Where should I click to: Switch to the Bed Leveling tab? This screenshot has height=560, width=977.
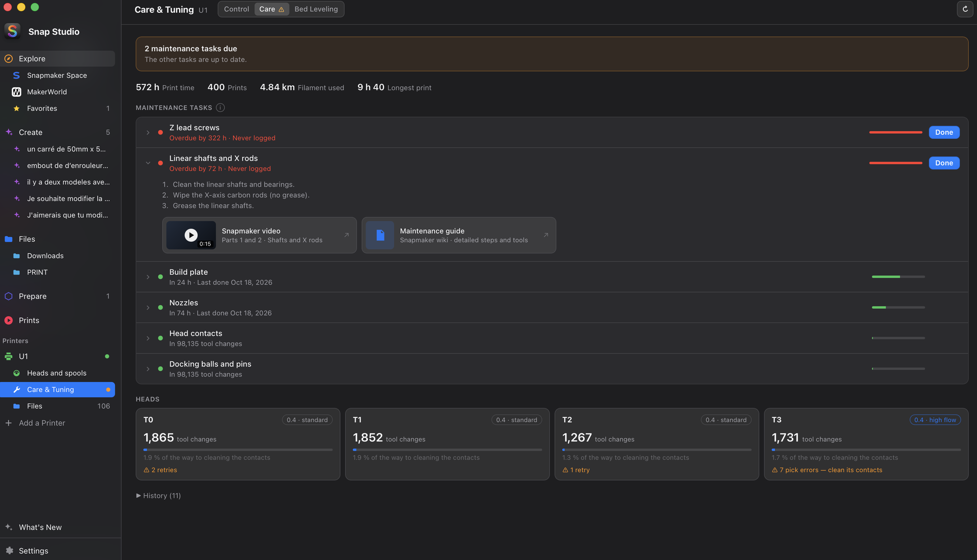coord(316,9)
